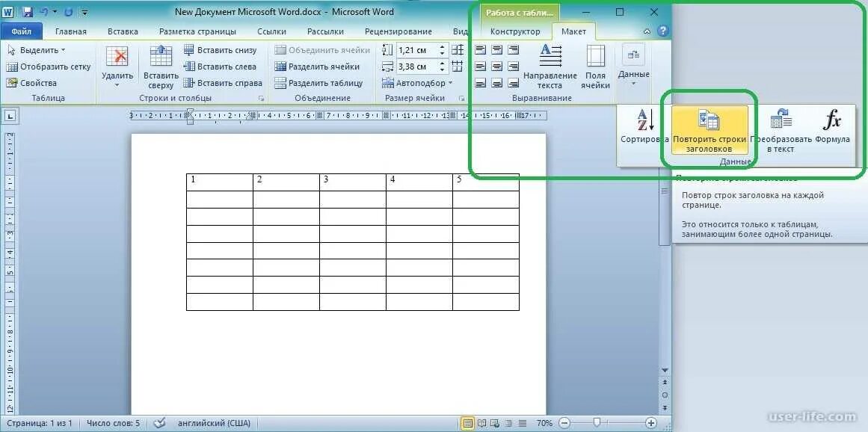Click the tab selector left of ruler
This screenshot has width=868, height=432.
pyautogui.click(x=10, y=116)
